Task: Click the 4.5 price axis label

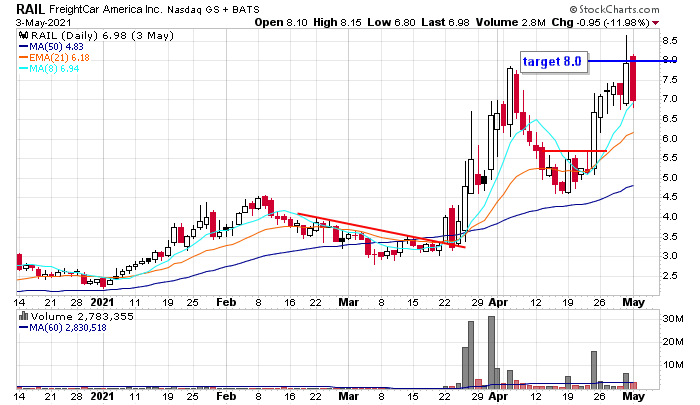Action: (670, 197)
